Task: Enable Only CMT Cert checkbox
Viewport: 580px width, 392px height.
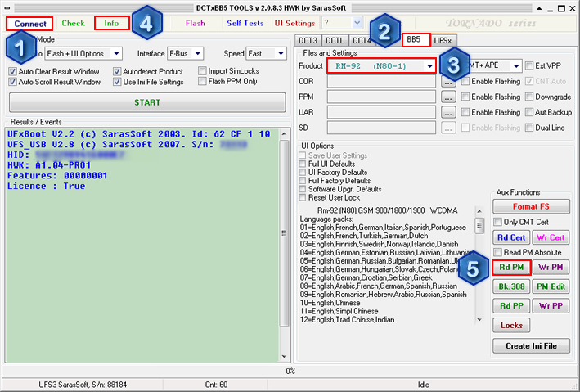Action: click(x=497, y=222)
